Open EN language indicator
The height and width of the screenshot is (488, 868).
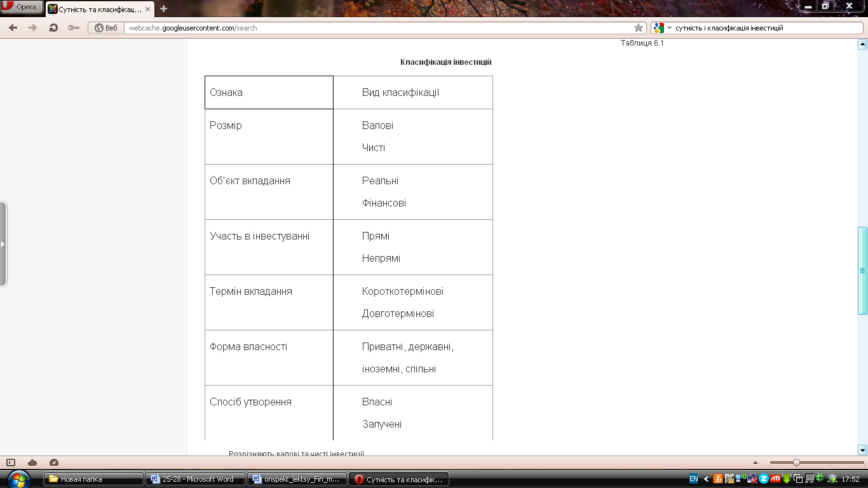tap(693, 479)
